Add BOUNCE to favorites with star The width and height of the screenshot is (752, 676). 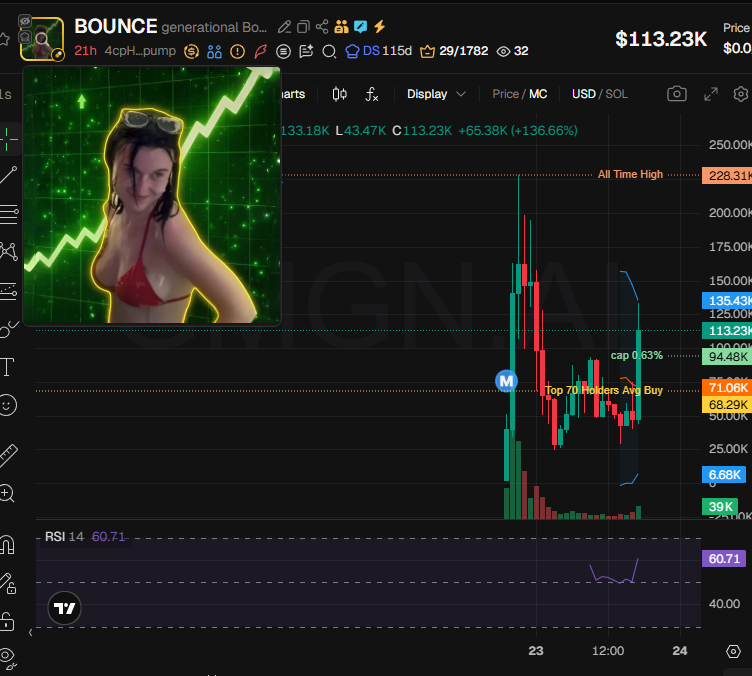(x=4, y=39)
